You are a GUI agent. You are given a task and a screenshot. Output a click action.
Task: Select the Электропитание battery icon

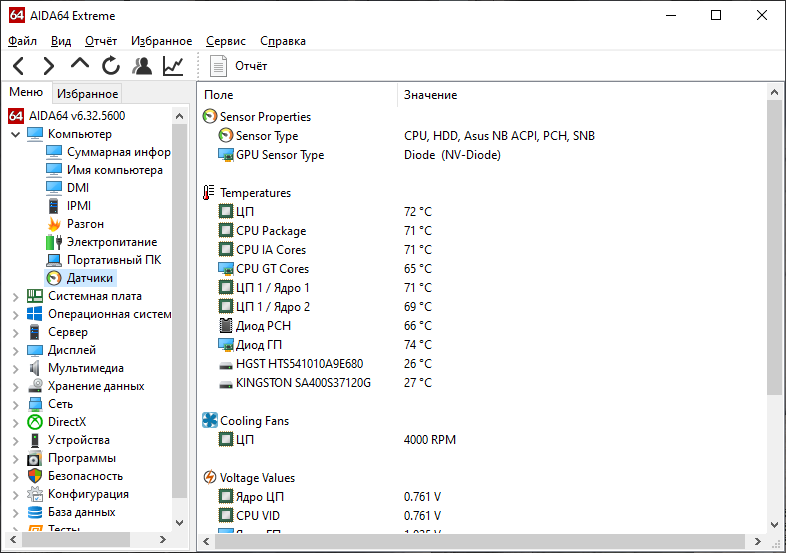54,242
